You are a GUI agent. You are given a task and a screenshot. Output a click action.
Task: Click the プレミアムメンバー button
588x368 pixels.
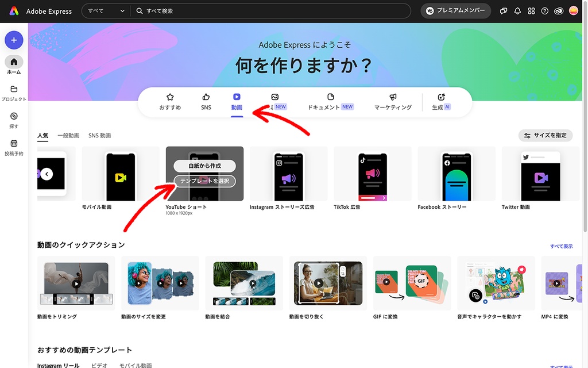tap(455, 11)
